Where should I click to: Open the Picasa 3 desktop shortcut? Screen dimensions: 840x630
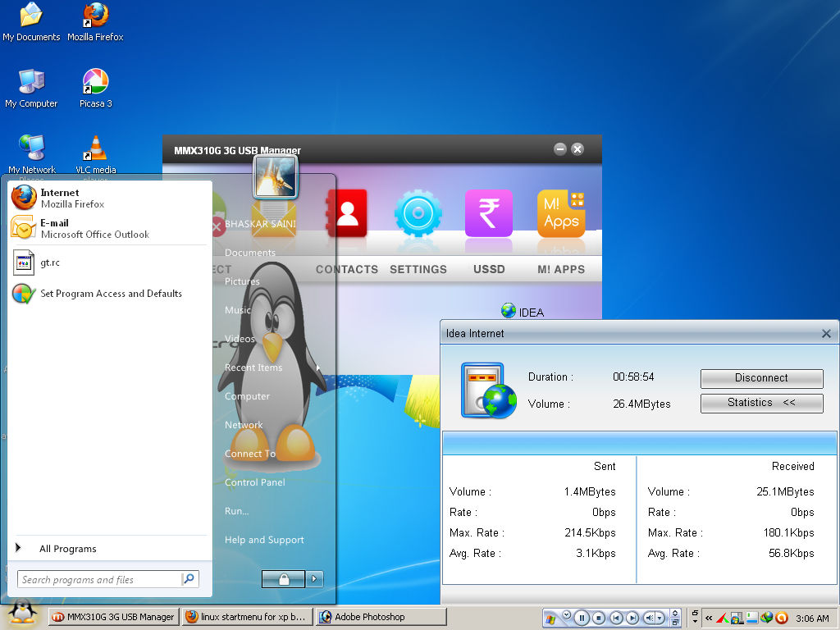click(x=95, y=81)
